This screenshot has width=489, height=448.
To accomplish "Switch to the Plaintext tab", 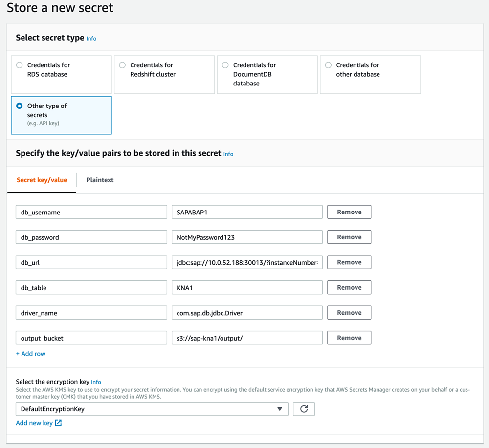I will pos(100,180).
